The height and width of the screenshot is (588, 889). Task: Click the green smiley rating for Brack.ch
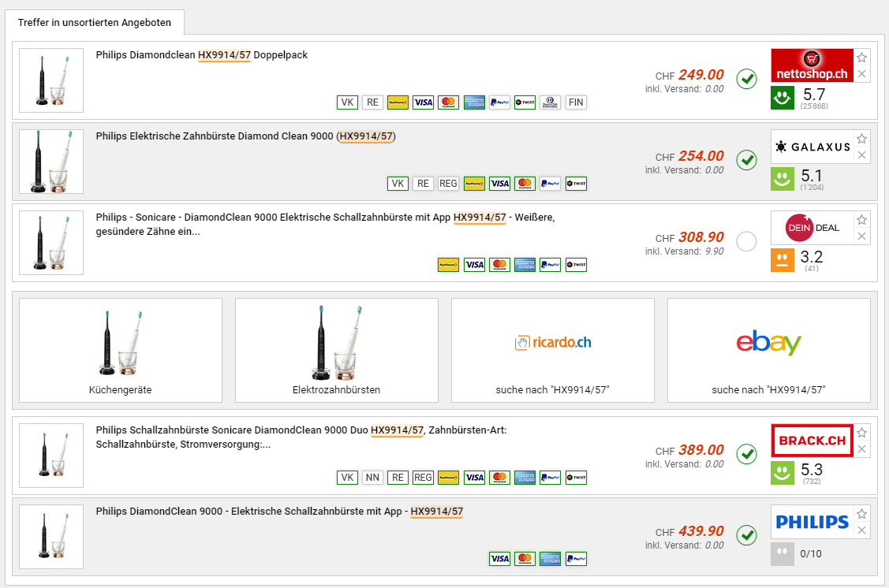(782, 473)
